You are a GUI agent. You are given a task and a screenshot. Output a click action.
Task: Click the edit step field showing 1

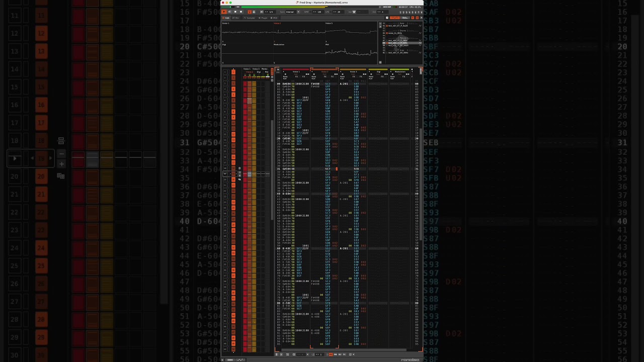pos(319,354)
